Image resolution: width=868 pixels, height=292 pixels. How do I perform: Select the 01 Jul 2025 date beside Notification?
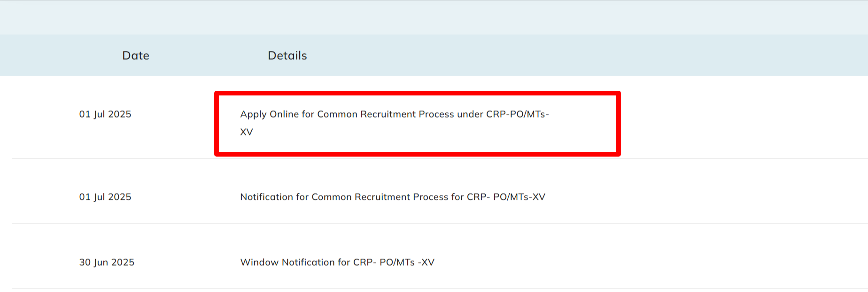click(x=105, y=197)
